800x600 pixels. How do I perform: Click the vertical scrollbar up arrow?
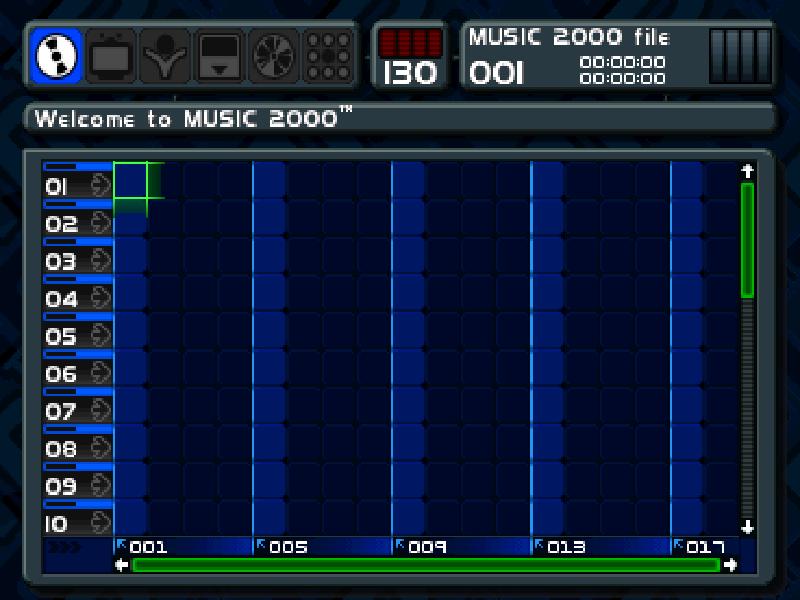[747, 171]
